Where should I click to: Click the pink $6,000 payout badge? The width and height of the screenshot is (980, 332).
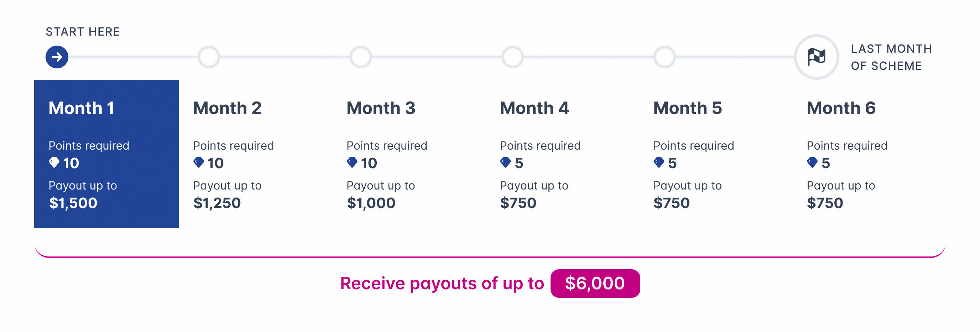coord(595,284)
